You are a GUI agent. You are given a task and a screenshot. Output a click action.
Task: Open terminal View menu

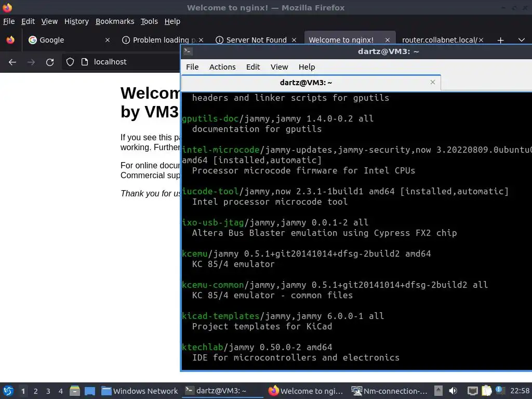[279, 67]
